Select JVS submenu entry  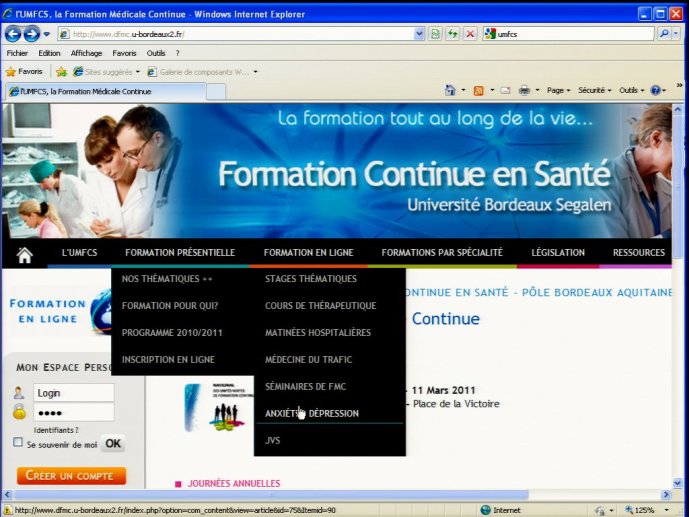(272, 440)
